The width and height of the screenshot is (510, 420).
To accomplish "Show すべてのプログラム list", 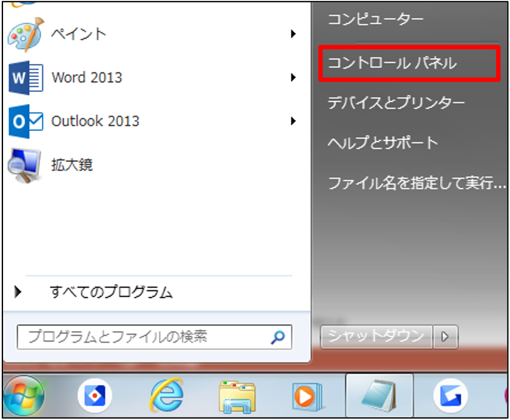I will coord(111,292).
